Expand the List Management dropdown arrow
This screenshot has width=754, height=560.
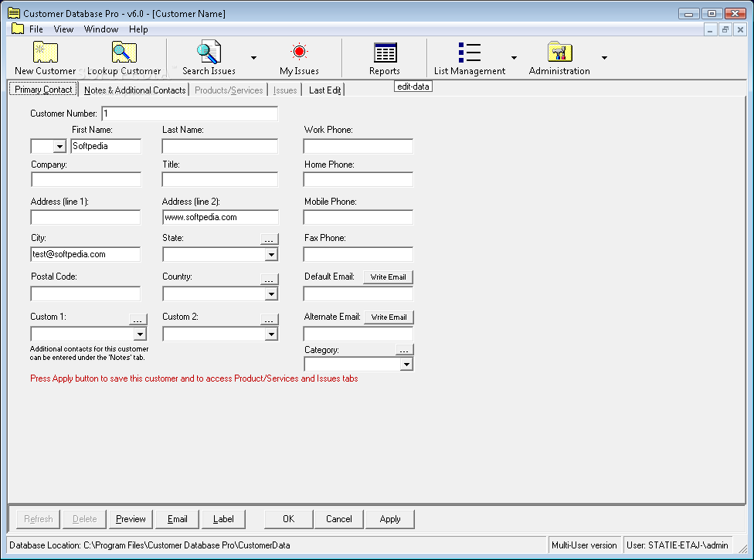[x=514, y=58]
